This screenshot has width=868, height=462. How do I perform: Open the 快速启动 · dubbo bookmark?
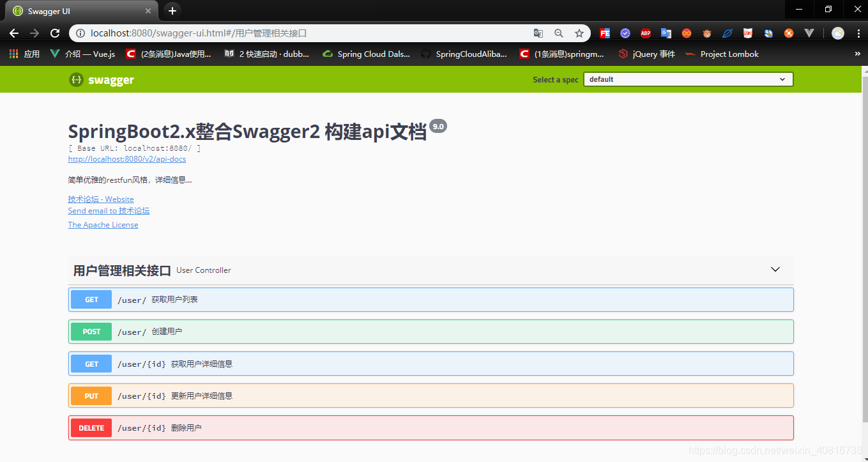coord(267,54)
